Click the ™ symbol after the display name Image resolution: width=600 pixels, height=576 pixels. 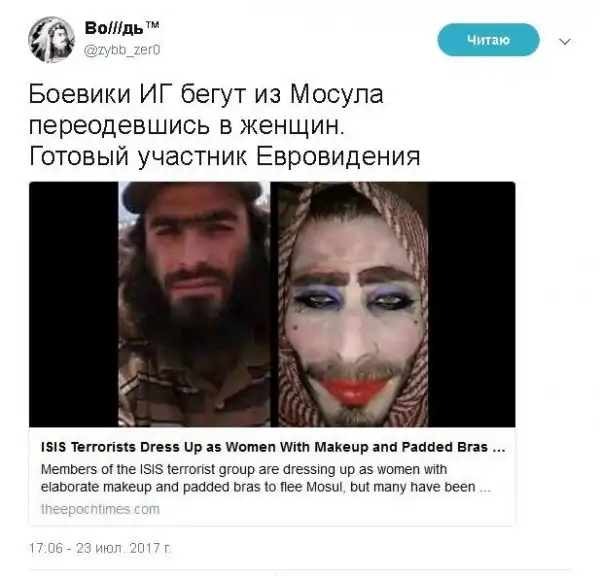point(152,25)
